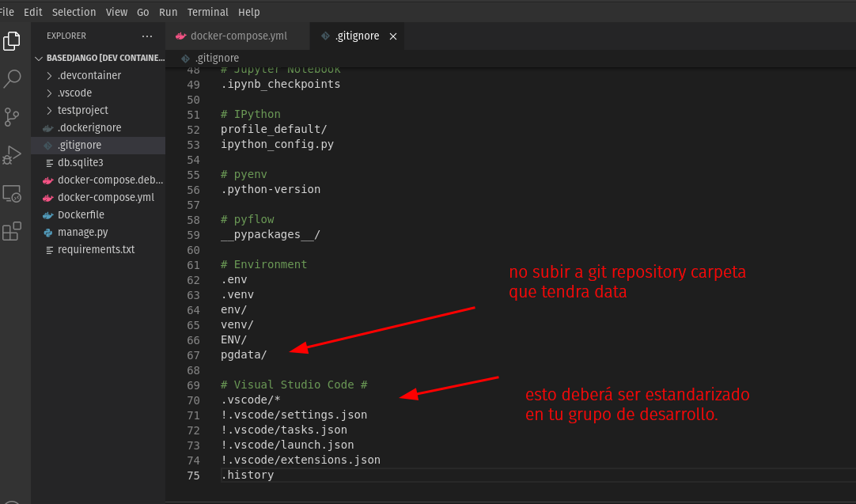Click docker icon on docker-compose.yml tab
This screenshot has width=856, height=504.
tap(180, 36)
